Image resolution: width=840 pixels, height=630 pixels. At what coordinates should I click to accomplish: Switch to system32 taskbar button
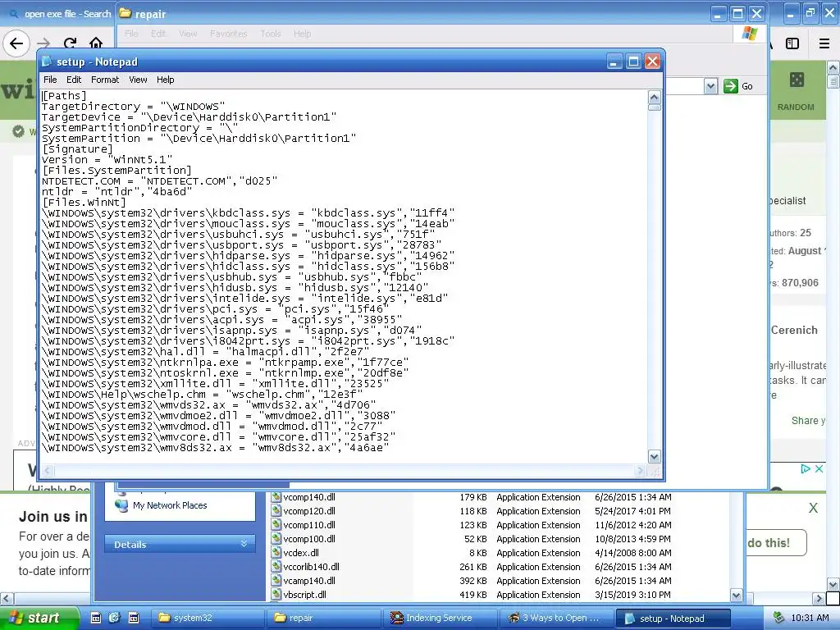coord(206,618)
